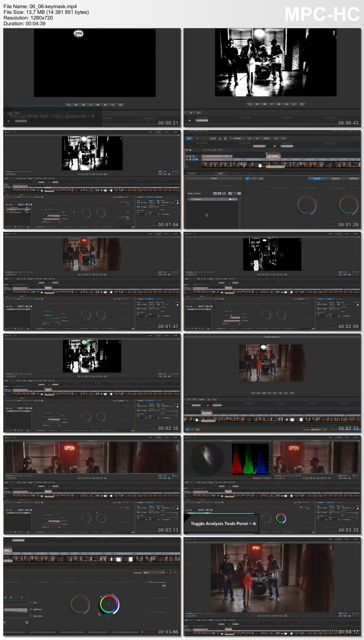Click keyframe All button in 00:01:26 frame
Viewport: 364px width, 640px height.
(x=266, y=138)
